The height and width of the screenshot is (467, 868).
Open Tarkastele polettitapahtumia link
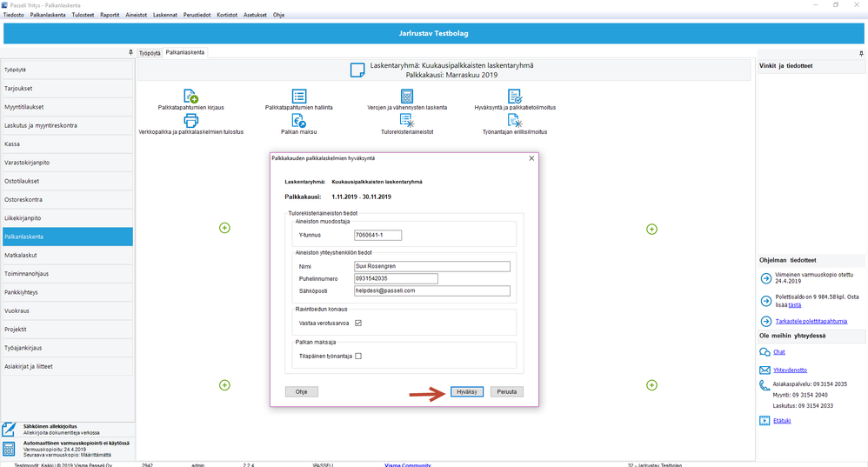click(x=811, y=322)
